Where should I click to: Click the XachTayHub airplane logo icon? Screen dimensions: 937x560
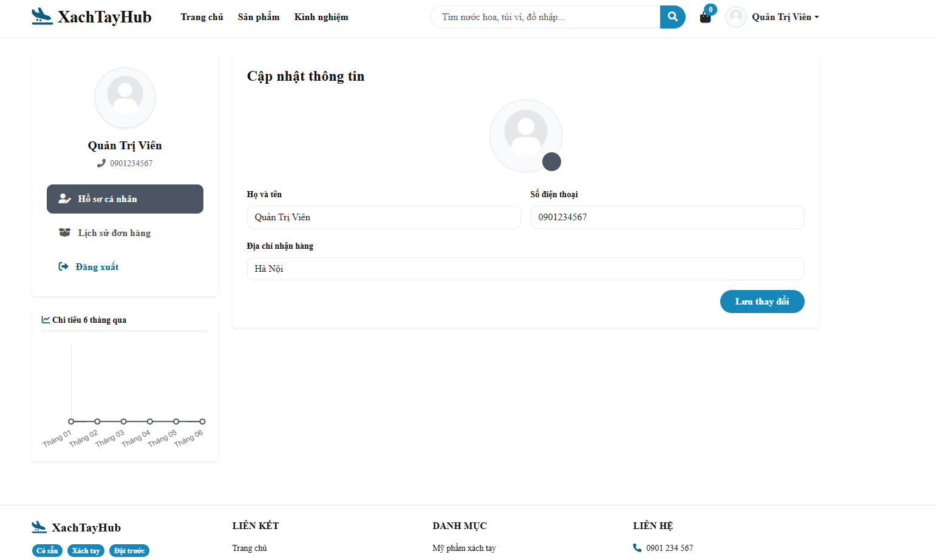pyautogui.click(x=42, y=16)
